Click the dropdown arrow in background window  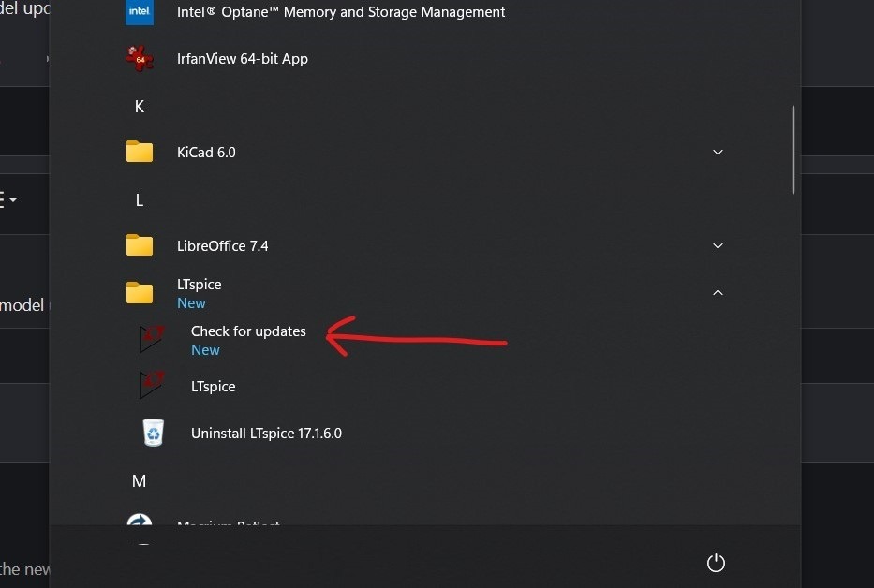13,199
